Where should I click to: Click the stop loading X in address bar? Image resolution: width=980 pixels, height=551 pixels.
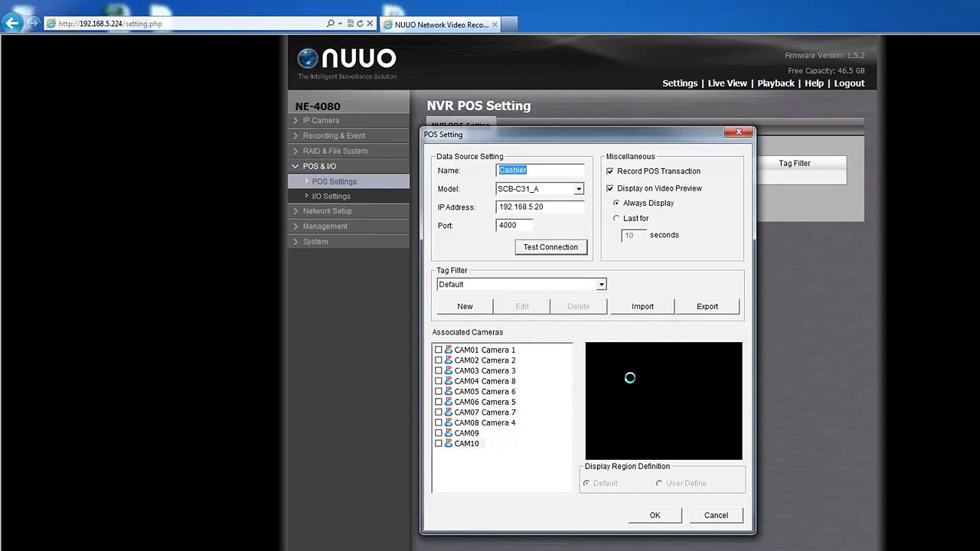pyautogui.click(x=370, y=24)
